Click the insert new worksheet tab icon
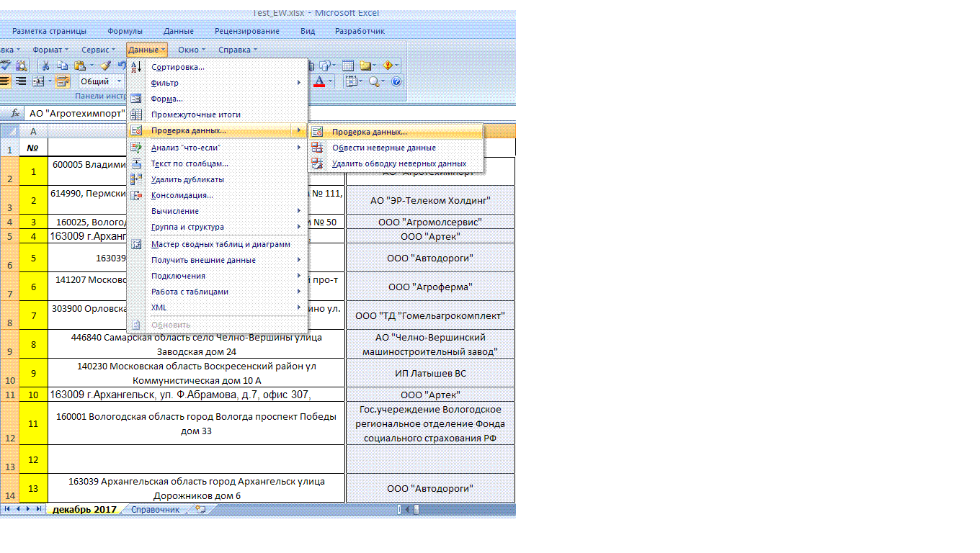 (200, 509)
